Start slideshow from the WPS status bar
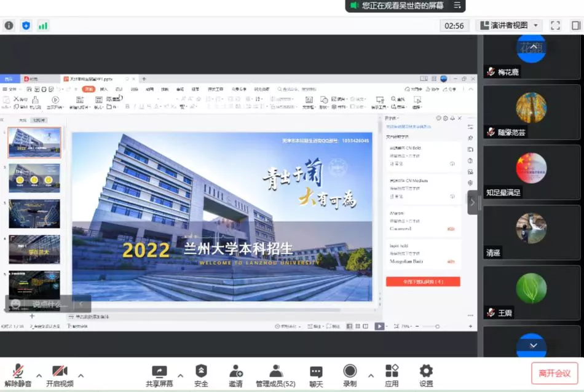This screenshot has width=584, height=392. [x=379, y=326]
